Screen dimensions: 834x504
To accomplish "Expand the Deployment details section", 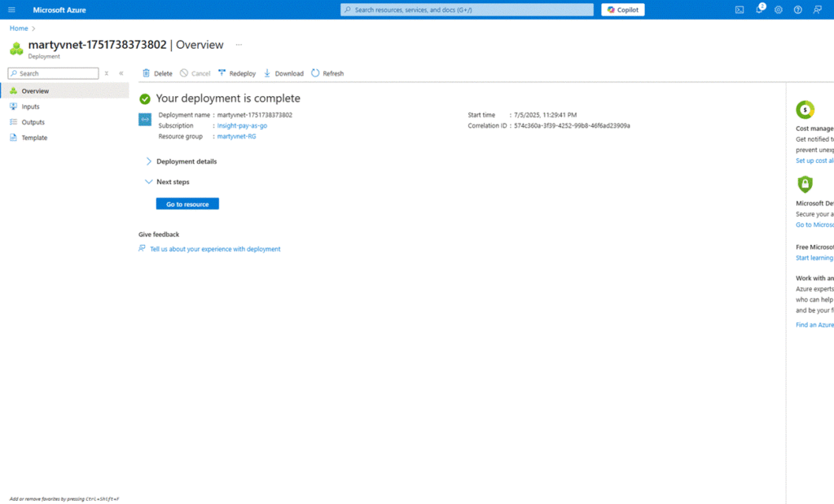I will coord(186,161).
